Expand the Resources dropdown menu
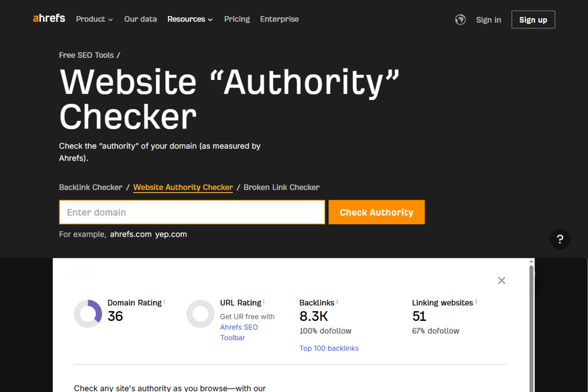This screenshot has height=392, width=588. click(x=189, y=19)
